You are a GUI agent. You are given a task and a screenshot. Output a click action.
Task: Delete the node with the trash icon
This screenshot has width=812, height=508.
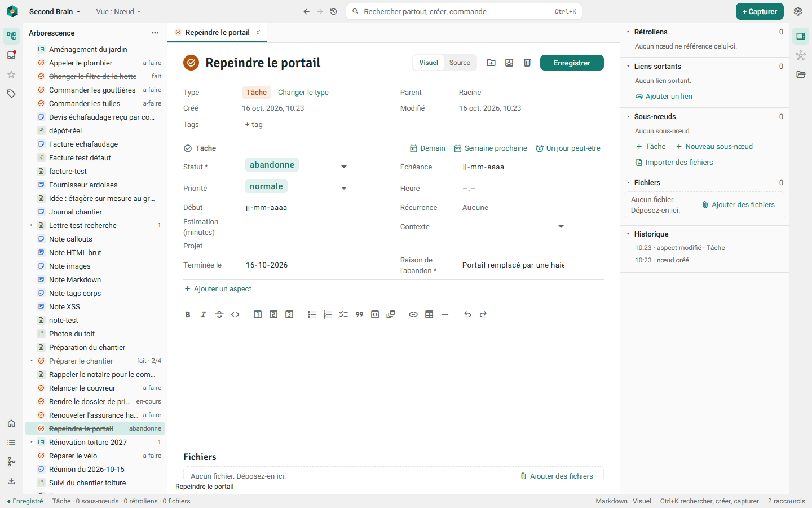527,63
